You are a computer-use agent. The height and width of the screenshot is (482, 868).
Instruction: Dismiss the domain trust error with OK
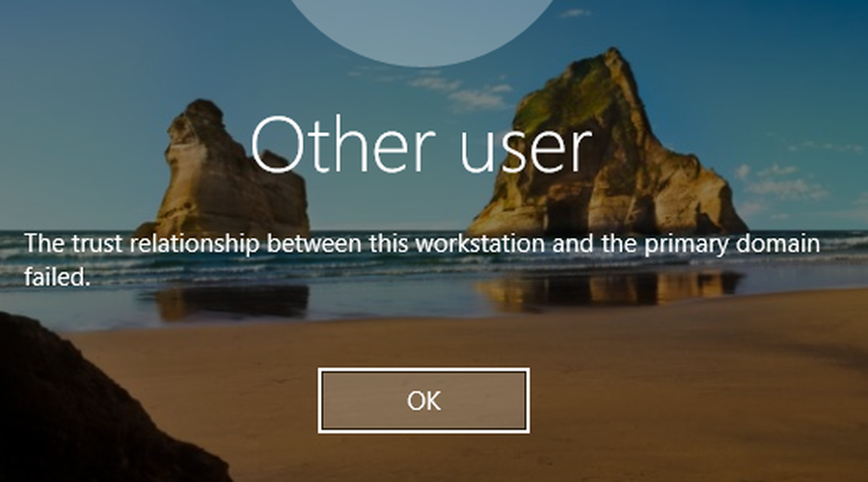click(423, 400)
